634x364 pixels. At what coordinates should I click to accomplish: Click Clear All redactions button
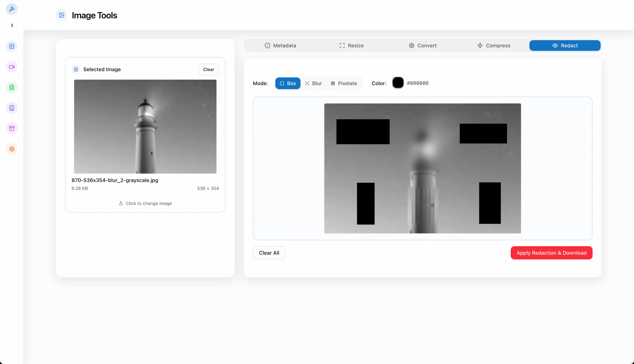pyautogui.click(x=269, y=253)
